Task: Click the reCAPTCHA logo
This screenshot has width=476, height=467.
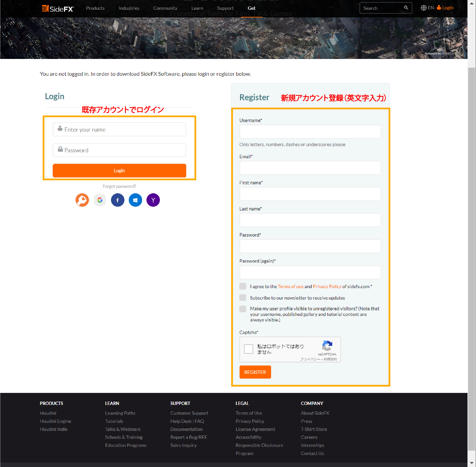Action: pyautogui.click(x=327, y=346)
